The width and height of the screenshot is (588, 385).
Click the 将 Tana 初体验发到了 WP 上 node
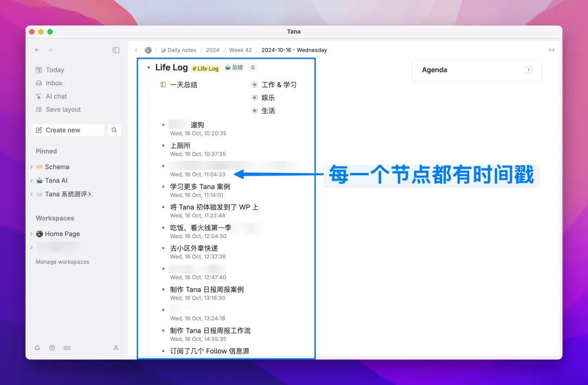point(214,207)
